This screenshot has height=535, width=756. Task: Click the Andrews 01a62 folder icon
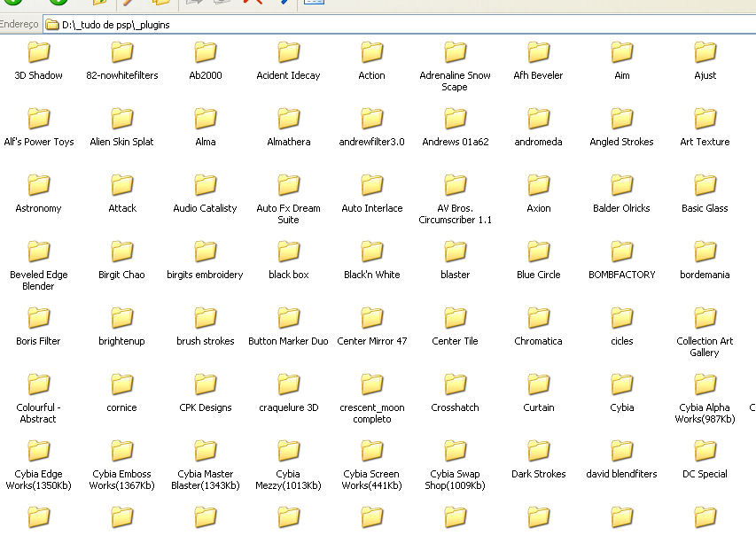coord(456,119)
